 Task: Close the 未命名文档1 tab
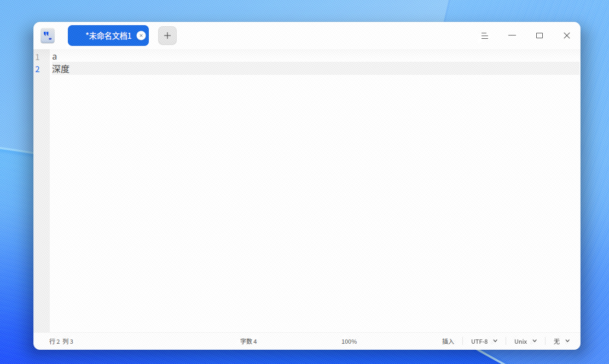141,36
